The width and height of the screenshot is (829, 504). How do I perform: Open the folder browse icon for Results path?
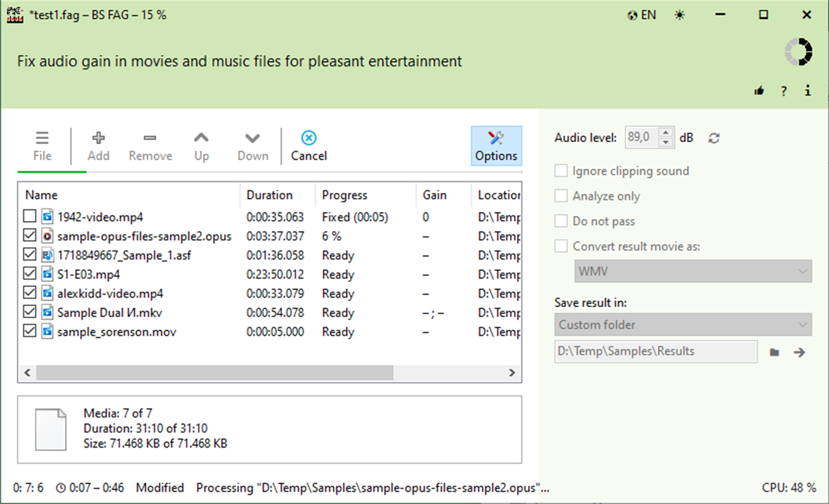pos(774,351)
